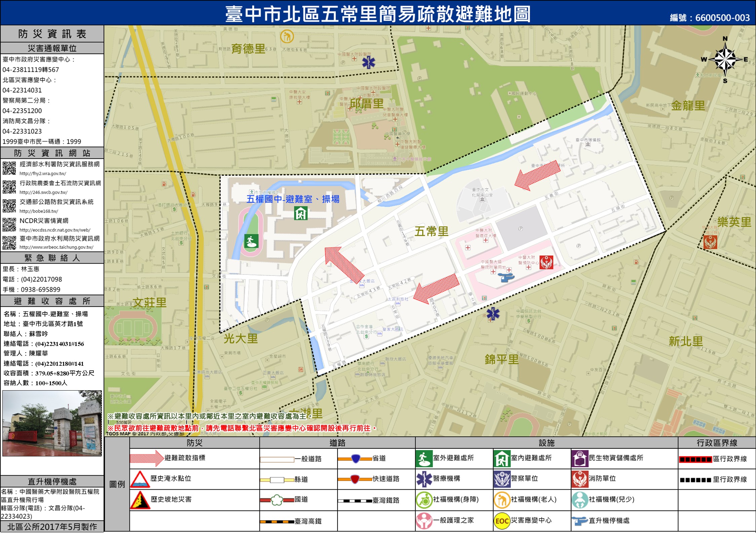Viewport: 756px width, 533px height.
Task: Click the QR code for 臺中市政府水利局防災資訊網
Action: pyautogui.click(x=9, y=243)
